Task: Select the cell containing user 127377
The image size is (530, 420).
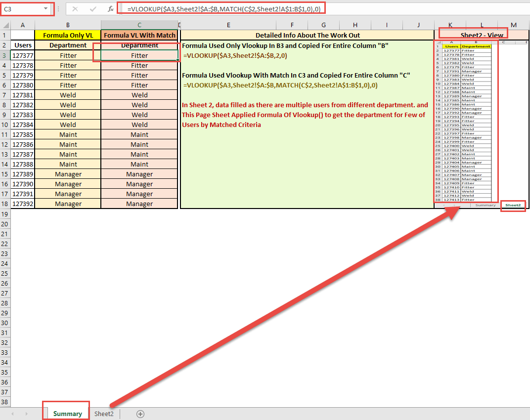Action: pos(22,55)
